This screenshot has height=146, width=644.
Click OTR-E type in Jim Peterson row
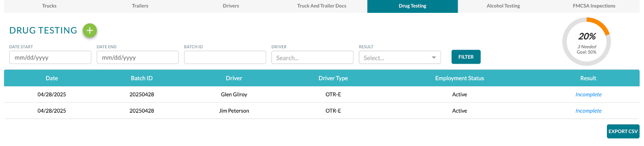(333, 111)
